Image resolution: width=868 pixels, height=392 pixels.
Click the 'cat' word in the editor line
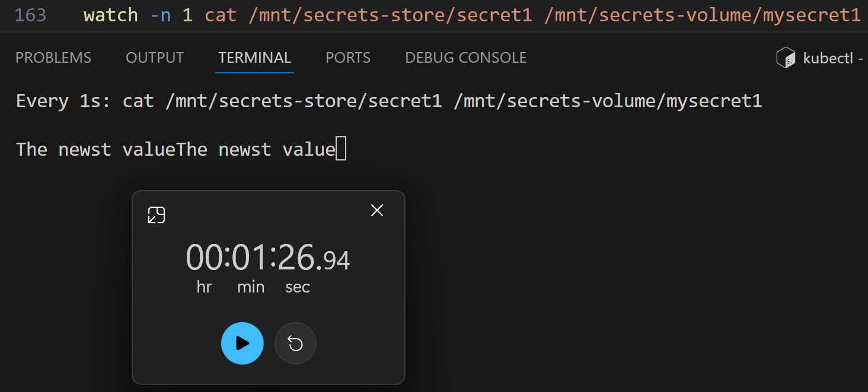coord(221,15)
